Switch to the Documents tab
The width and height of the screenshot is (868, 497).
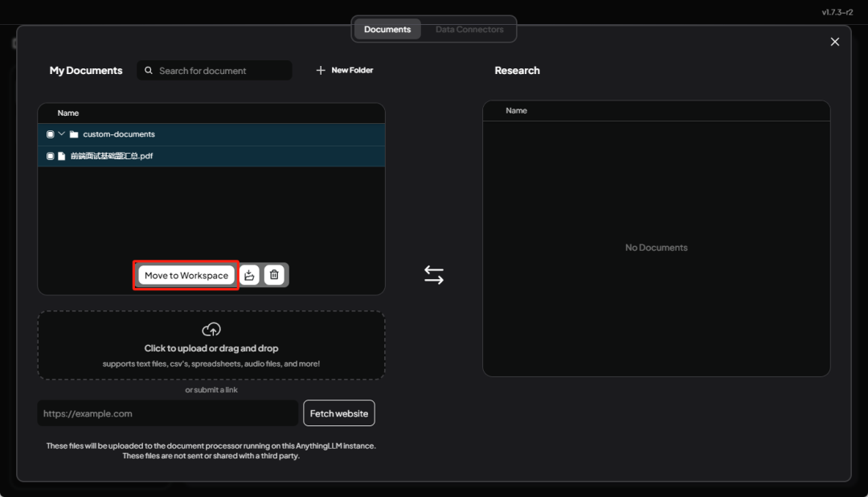point(387,30)
